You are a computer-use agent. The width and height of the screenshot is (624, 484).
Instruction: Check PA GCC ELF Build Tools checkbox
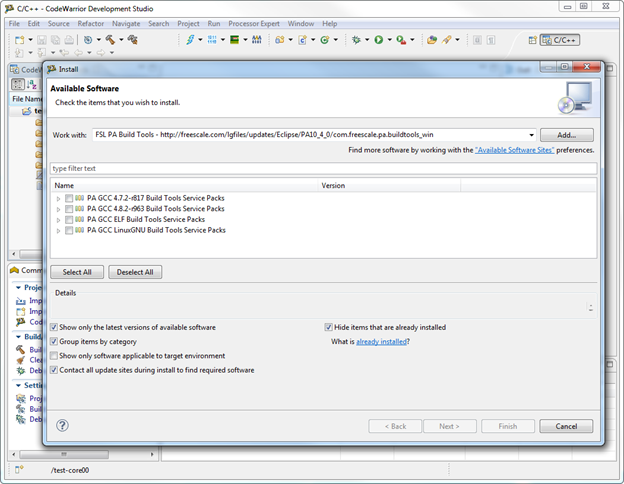tap(69, 220)
